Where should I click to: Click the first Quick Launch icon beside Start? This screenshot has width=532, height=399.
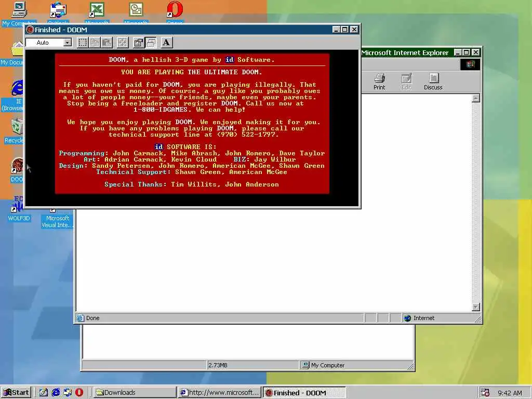(44, 393)
